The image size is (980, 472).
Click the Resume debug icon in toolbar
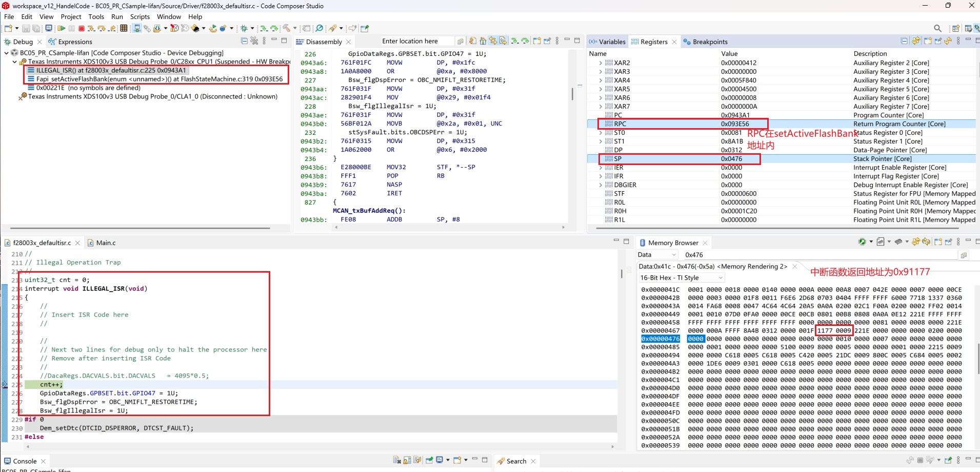62,28
